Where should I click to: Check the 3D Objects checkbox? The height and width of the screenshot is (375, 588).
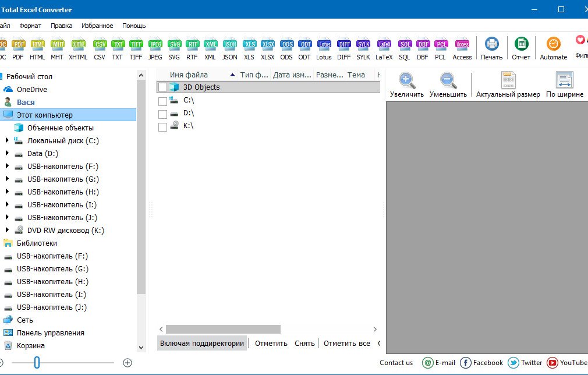point(162,87)
